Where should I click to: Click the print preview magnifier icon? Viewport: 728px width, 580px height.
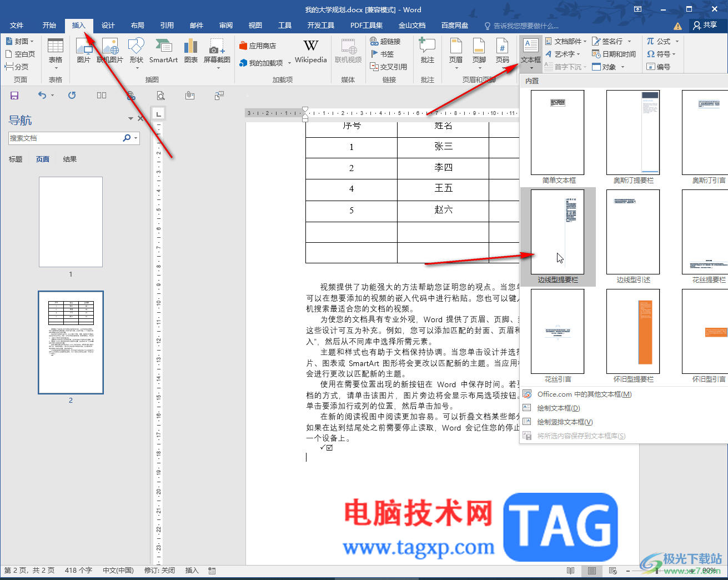click(160, 96)
